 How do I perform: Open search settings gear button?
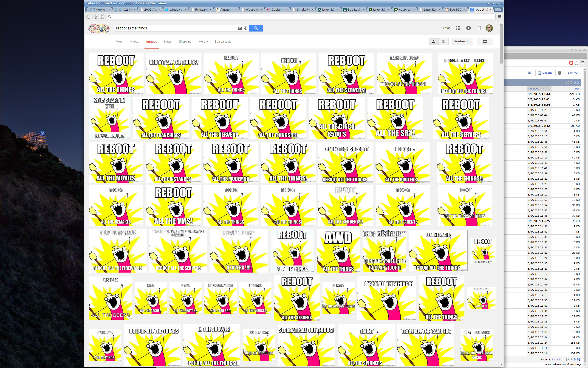[485, 42]
